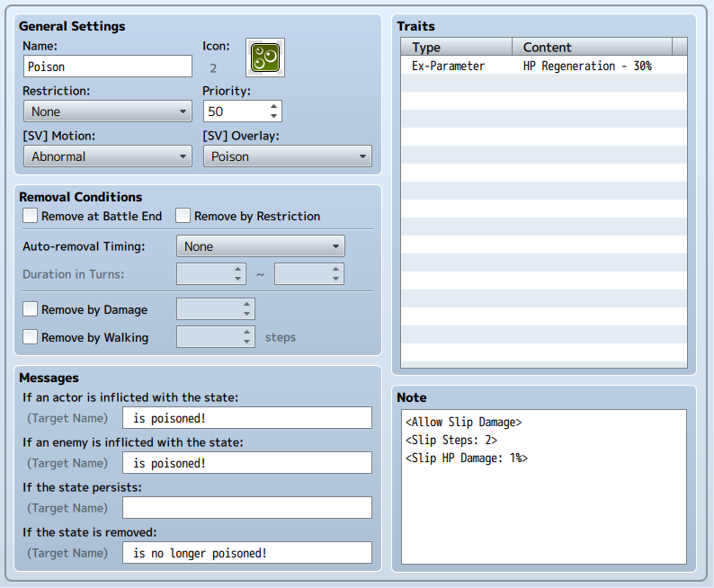Click the Name field containing Poison

pyautogui.click(x=107, y=67)
